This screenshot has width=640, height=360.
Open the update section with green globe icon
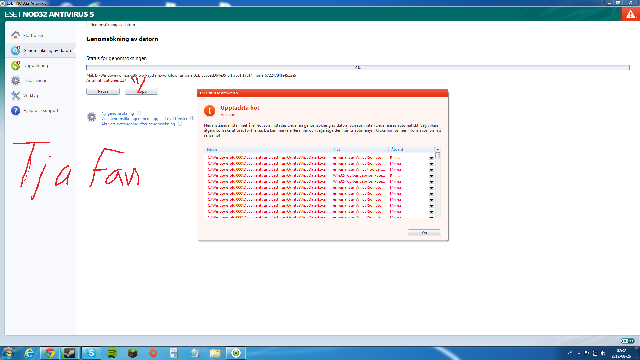point(16,65)
